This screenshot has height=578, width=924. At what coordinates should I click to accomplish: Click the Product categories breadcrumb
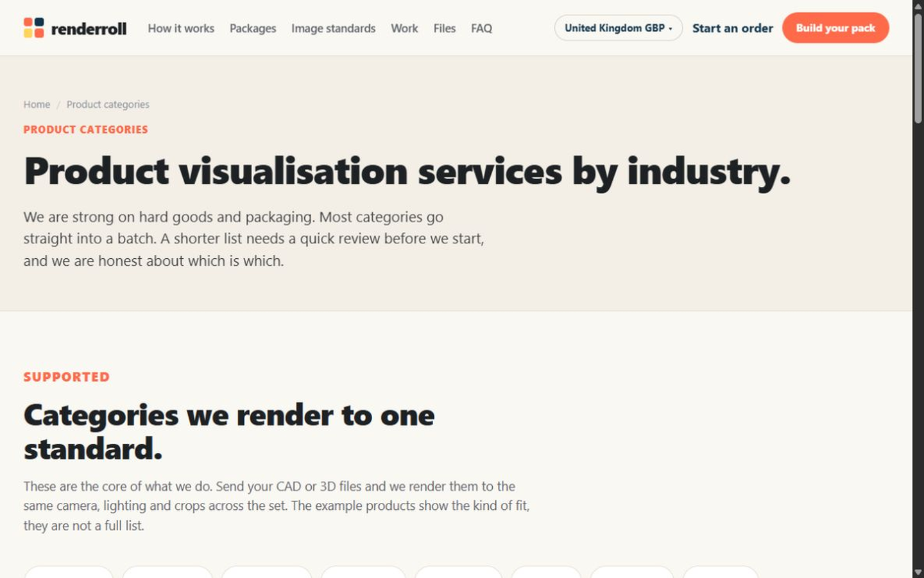tap(108, 104)
